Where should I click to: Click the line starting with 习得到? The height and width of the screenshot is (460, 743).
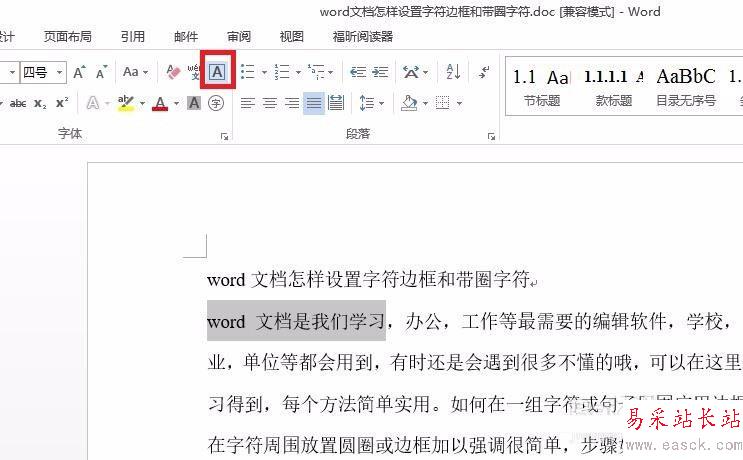click(474, 404)
